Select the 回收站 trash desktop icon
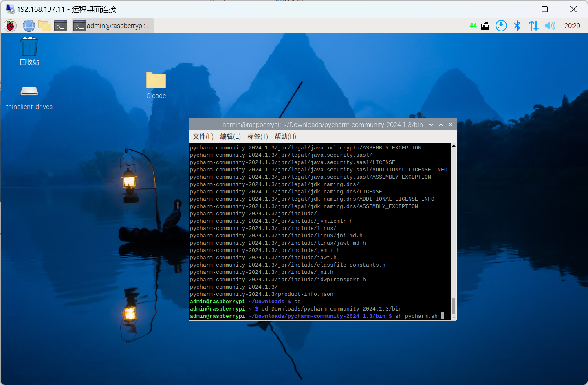588x385 pixels. coord(29,51)
